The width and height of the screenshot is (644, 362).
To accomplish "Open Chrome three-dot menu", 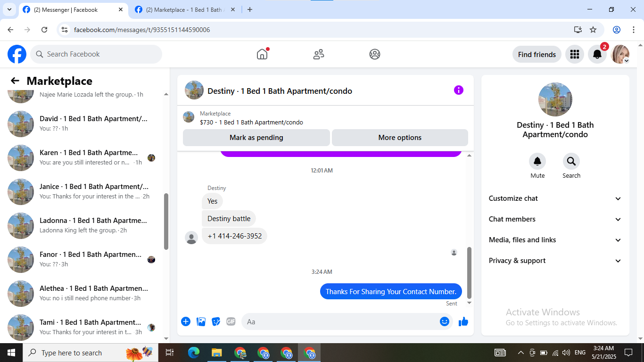I will tap(634, 30).
